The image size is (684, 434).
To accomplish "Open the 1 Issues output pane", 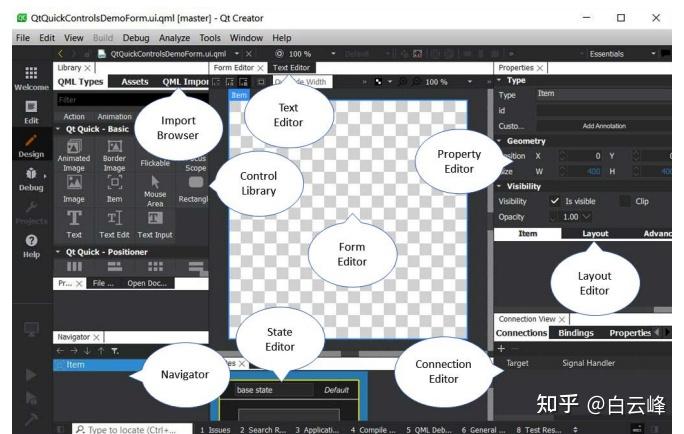I will tap(215, 430).
